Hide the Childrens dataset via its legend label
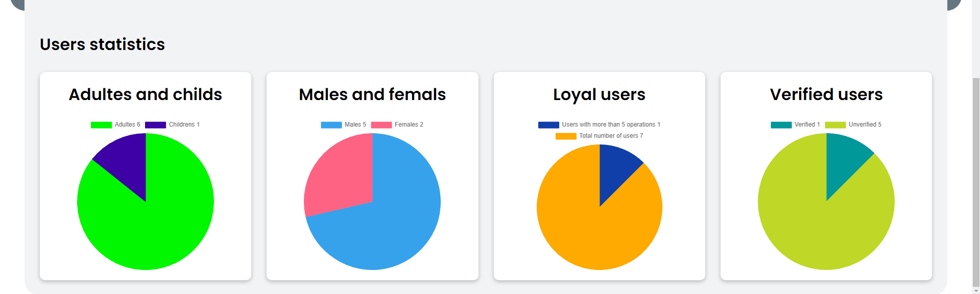The image size is (980, 294). tap(184, 125)
